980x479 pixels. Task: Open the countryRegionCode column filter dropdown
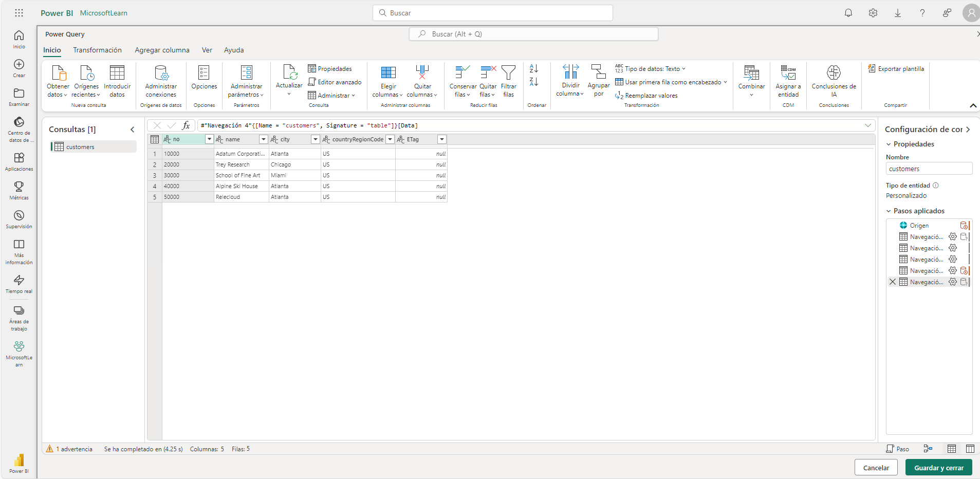point(390,139)
